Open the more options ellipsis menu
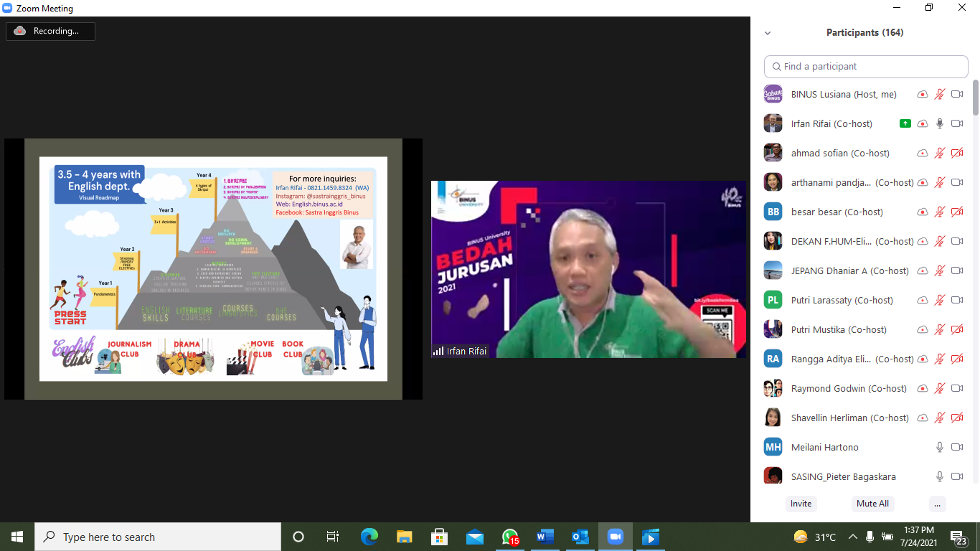The image size is (980, 551). point(937,504)
